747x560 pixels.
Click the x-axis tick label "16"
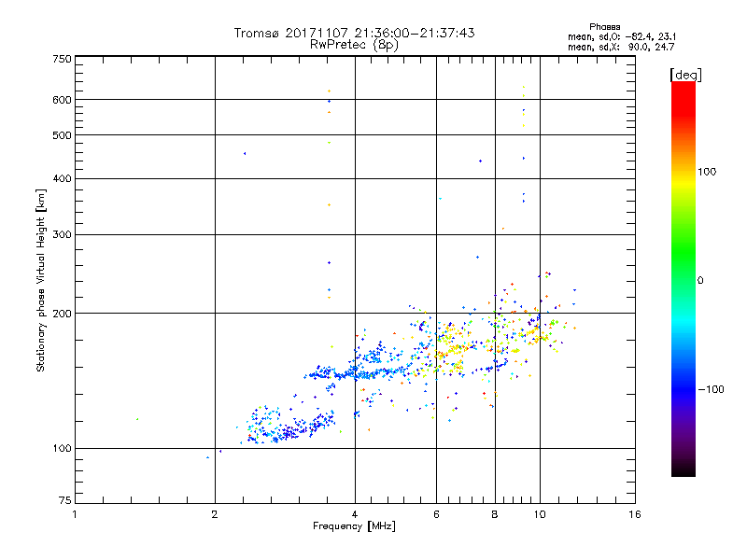point(635,514)
